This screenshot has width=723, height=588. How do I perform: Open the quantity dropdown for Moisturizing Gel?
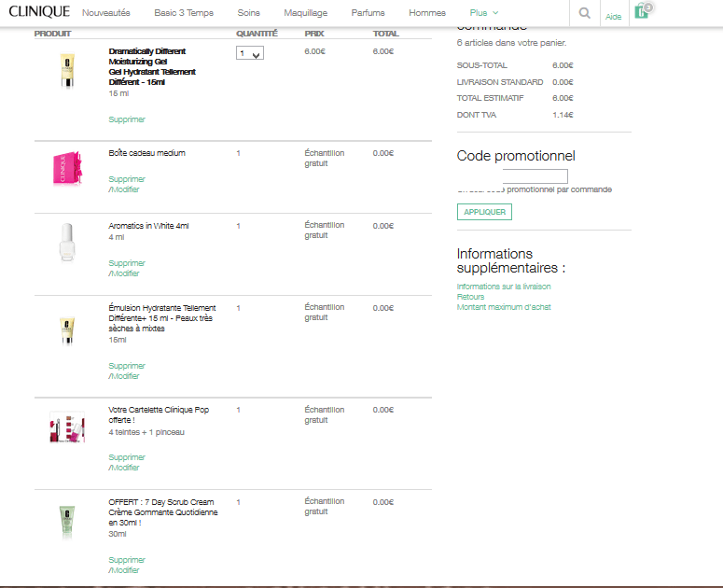250,53
